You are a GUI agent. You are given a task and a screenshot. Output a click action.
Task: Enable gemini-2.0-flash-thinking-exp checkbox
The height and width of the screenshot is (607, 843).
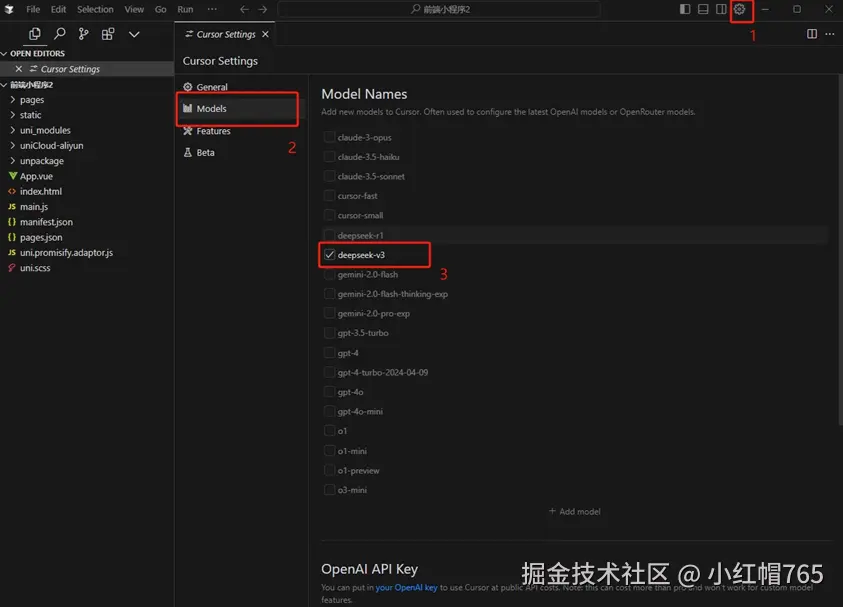point(329,294)
